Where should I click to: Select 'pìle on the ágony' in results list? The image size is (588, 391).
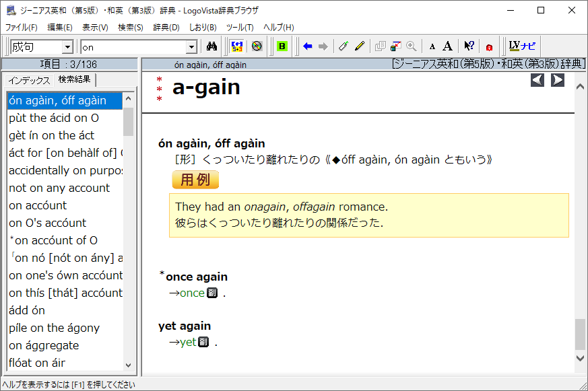coord(54,328)
